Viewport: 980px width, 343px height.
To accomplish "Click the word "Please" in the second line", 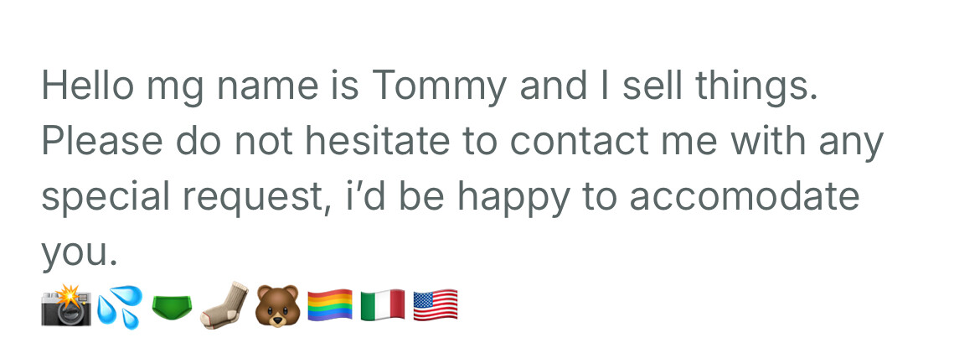I will pos(102,142).
